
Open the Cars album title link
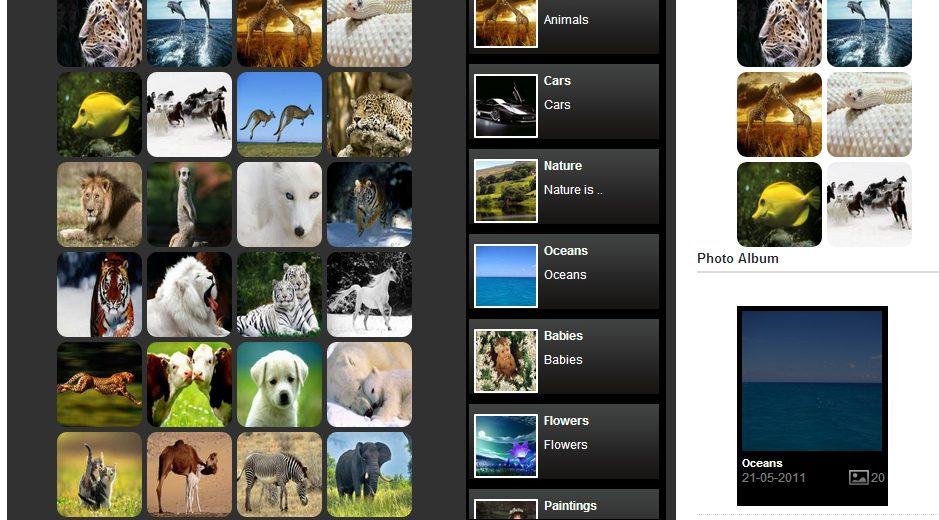tap(557, 80)
